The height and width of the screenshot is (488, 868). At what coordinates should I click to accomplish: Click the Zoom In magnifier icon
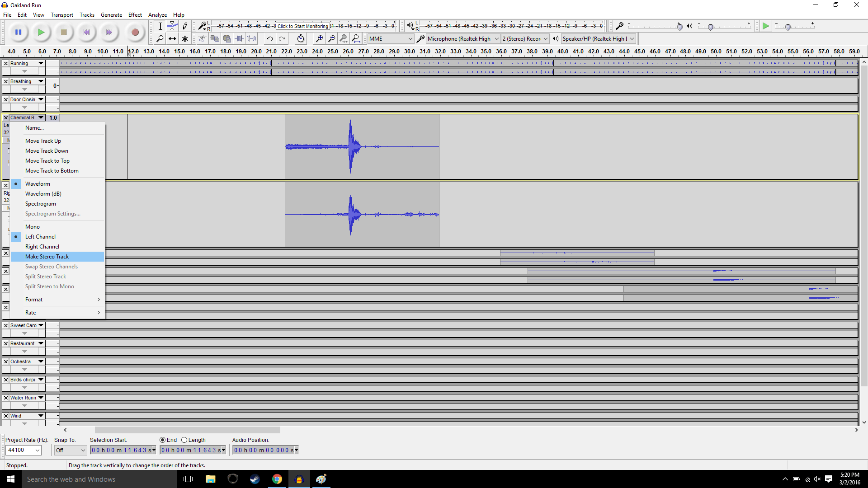pos(319,38)
